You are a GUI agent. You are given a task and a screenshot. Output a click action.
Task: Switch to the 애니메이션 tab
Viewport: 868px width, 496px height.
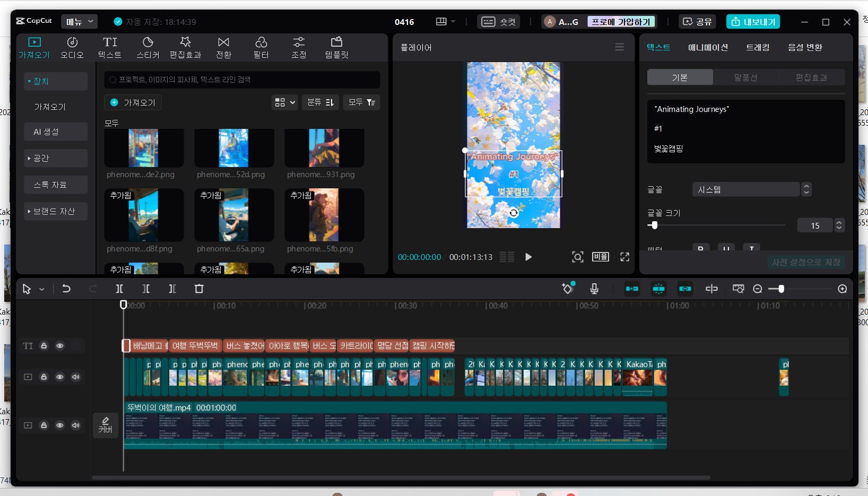coord(708,47)
